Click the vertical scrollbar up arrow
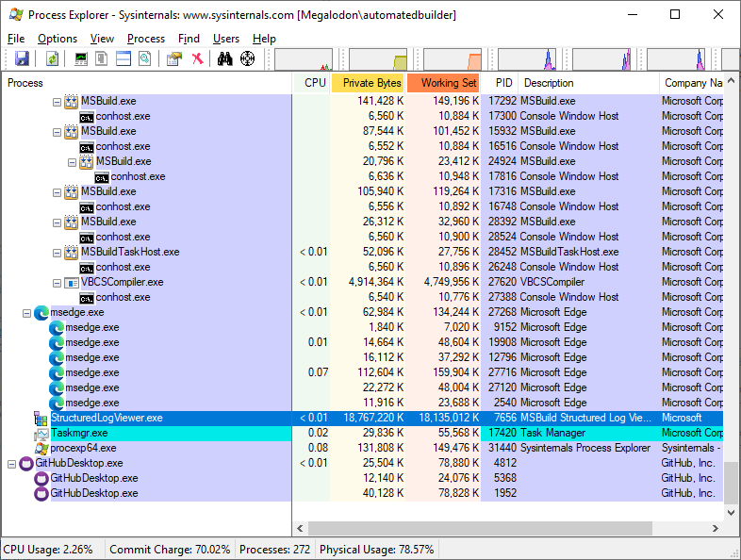The width and height of the screenshot is (741, 560). tap(731, 81)
